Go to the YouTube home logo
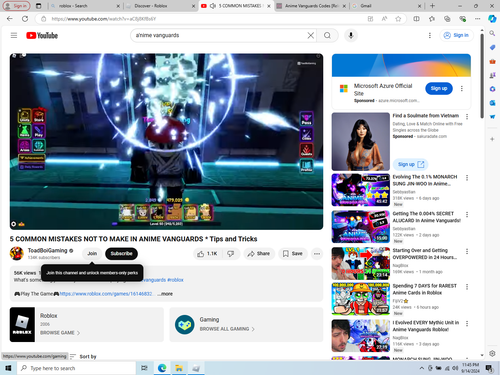Screen dimensions: 500x375 (42, 35)
